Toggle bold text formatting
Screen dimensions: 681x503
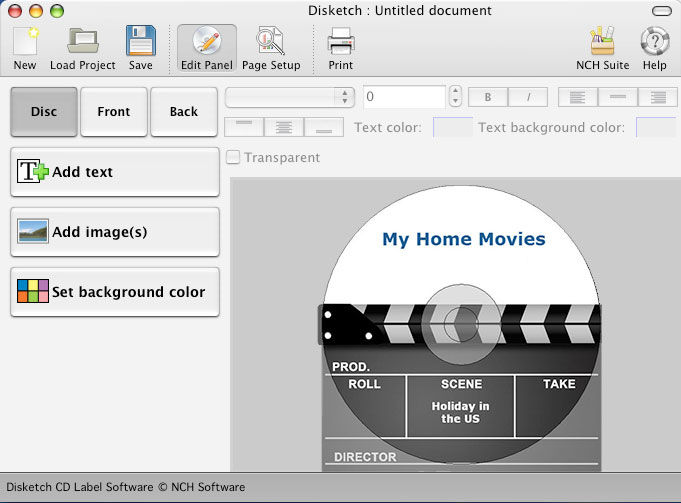tap(488, 97)
